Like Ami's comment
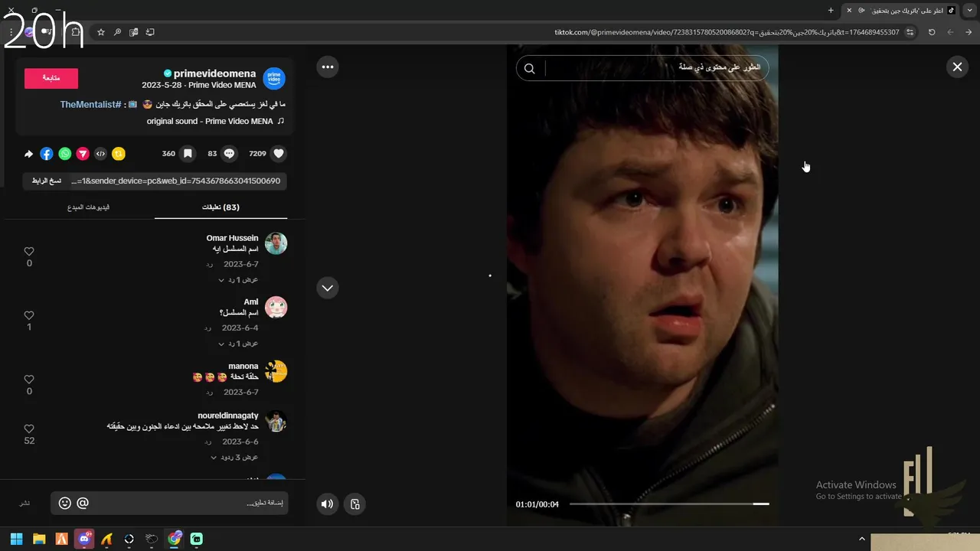 (29, 315)
